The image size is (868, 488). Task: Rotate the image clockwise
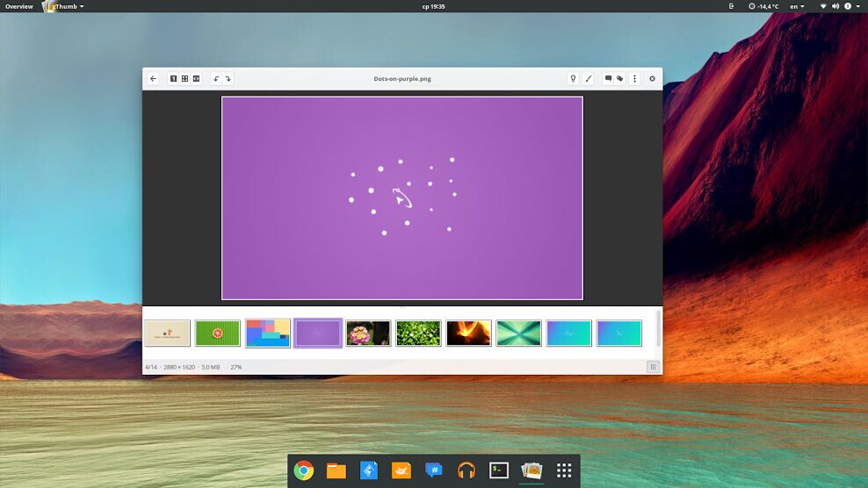click(x=228, y=79)
